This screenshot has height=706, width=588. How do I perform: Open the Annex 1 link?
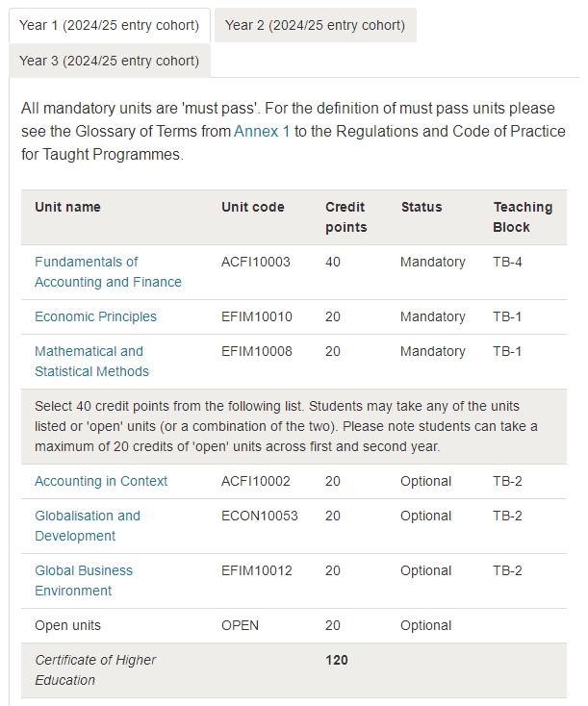(262, 131)
